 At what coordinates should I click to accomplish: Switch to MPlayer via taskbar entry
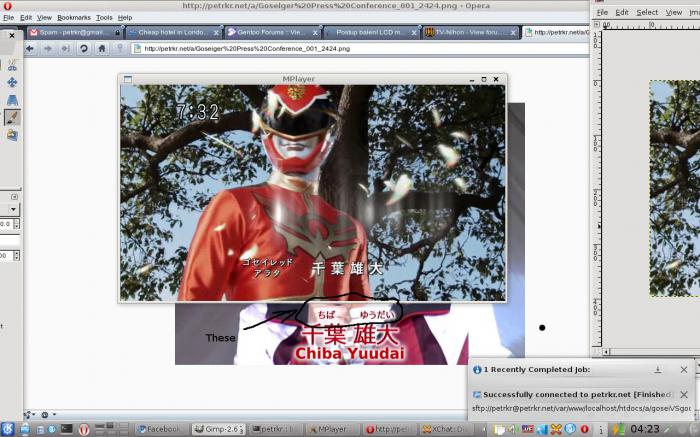(332, 429)
